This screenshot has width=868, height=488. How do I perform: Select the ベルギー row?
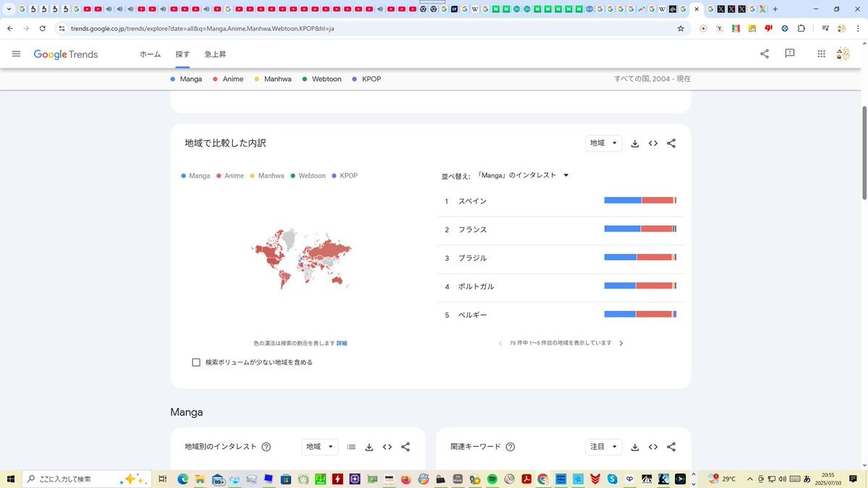[561, 315]
